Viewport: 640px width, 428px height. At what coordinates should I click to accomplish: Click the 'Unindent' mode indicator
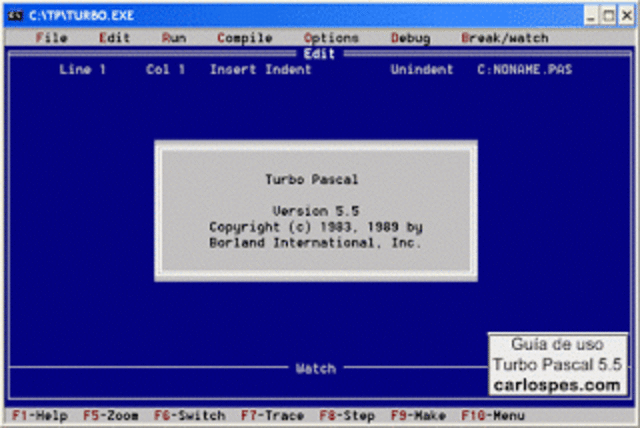pos(422,69)
